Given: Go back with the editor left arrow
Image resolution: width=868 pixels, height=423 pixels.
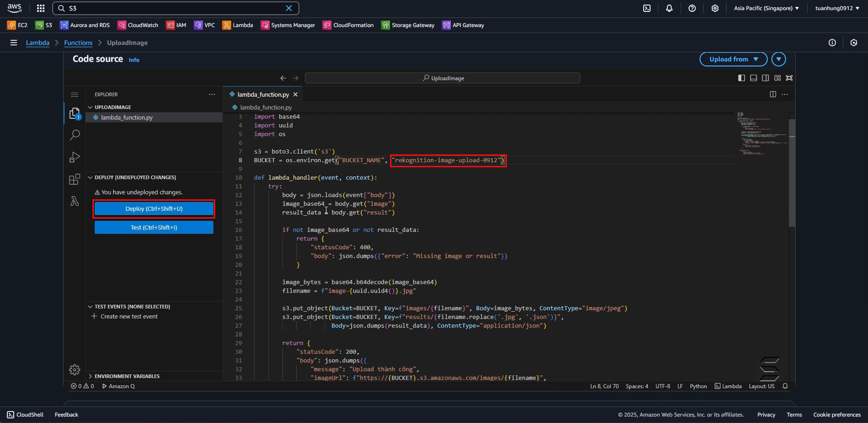Looking at the screenshot, I should coord(283,78).
